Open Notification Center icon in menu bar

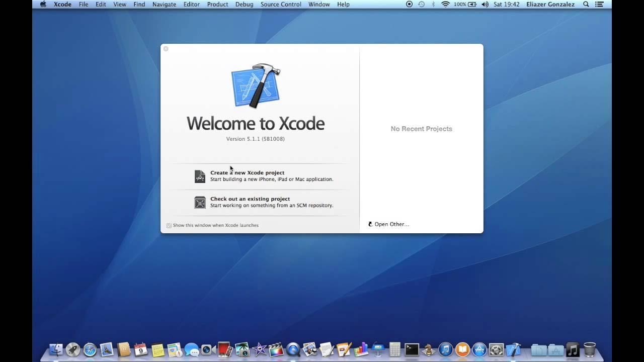(600, 4)
